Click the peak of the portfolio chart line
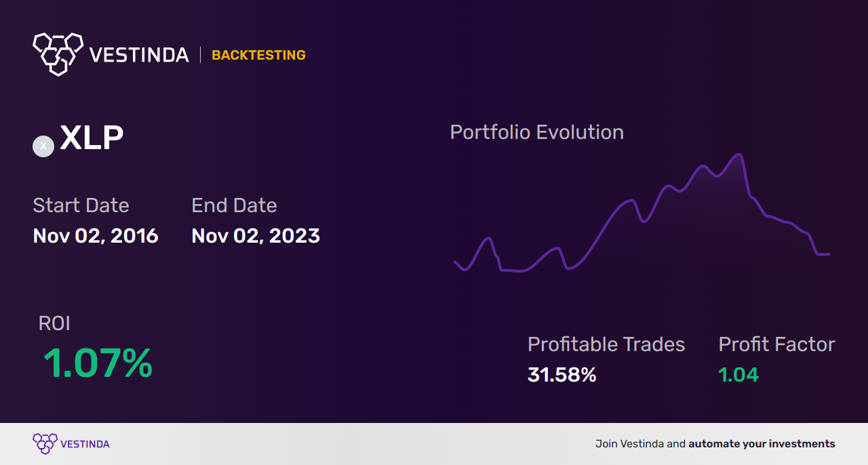Image resolution: width=868 pixels, height=465 pixels. coord(739,155)
